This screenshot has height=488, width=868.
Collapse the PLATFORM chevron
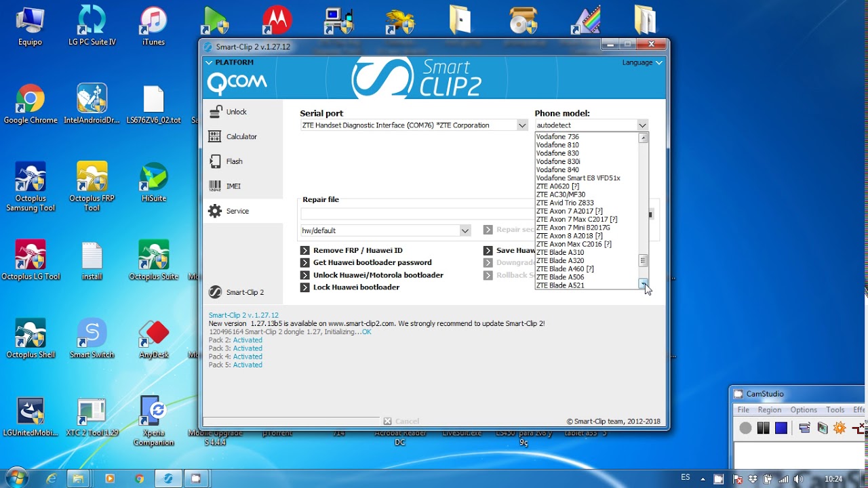(209, 62)
